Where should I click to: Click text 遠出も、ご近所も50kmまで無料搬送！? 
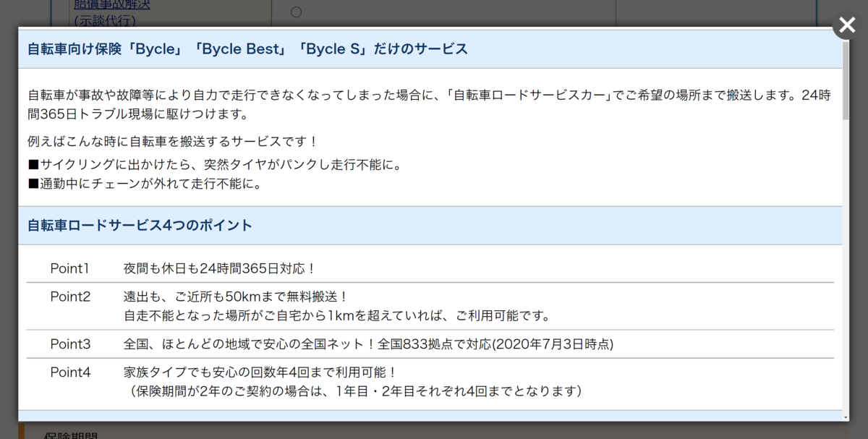pos(237,297)
